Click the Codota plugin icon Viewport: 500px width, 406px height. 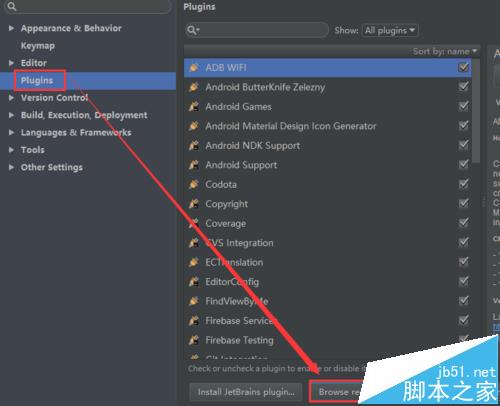194,184
